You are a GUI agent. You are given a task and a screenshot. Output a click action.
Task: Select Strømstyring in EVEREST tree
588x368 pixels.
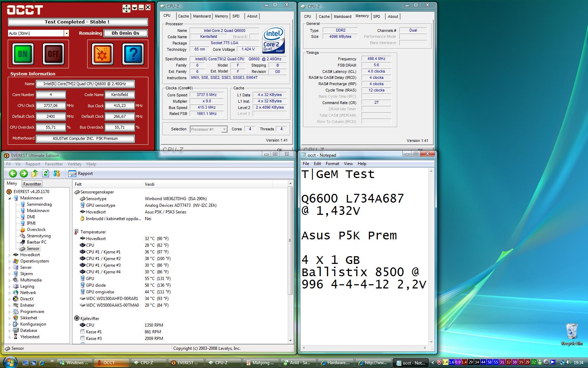click(x=38, y=236)
